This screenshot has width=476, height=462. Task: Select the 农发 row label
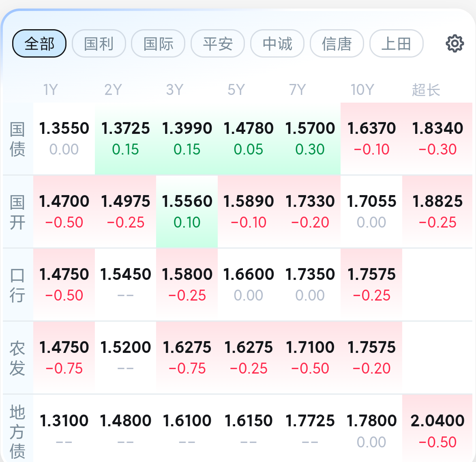17,358
